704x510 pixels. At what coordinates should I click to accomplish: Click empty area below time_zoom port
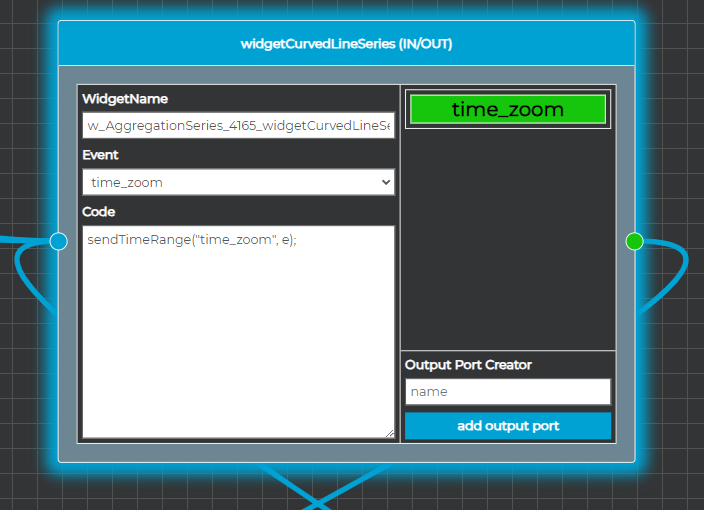coord(507,240)
